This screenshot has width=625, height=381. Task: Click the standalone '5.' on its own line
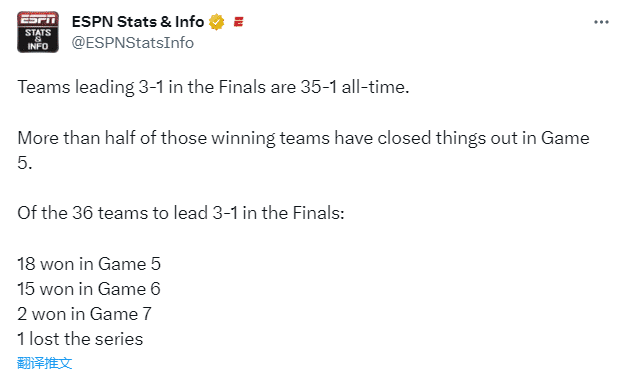(25, 163)
